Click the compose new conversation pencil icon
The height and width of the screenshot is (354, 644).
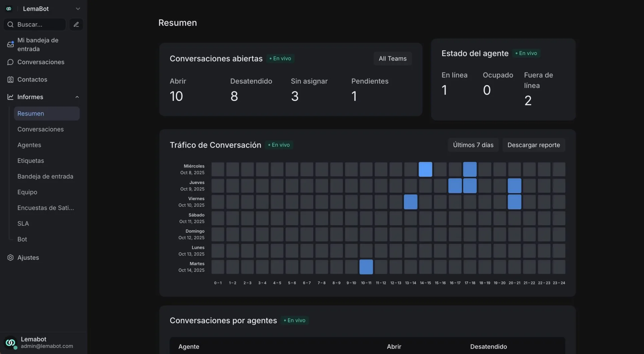coord(76,25)
